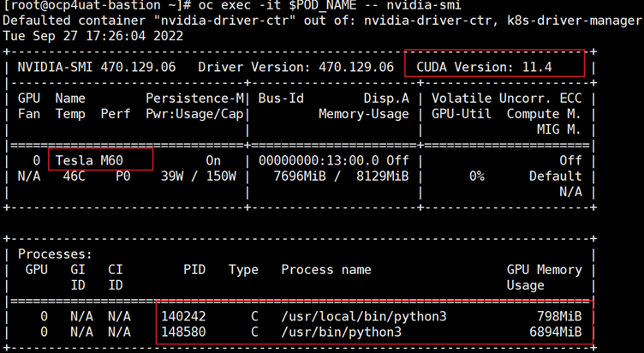Image resolution: width=644 pixels, height=353 pixels.
Task: Click the GPU-Util value '0%'
Action: click(477, 176)
